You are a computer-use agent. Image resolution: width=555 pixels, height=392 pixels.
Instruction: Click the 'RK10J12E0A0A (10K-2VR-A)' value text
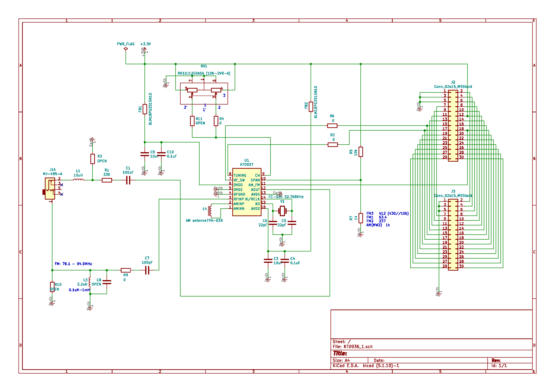[204, 73]
